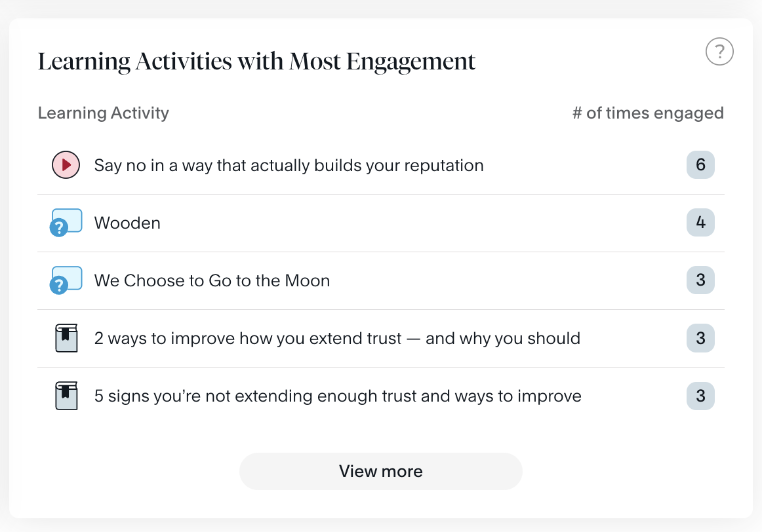Click count badge for 5 signs article

tap(700, 396)
